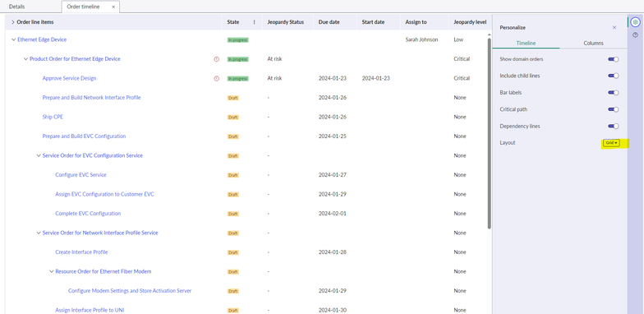Close the Order timeline tab
The width and height of the screenshot is (644, 314).
pos(113,7)
